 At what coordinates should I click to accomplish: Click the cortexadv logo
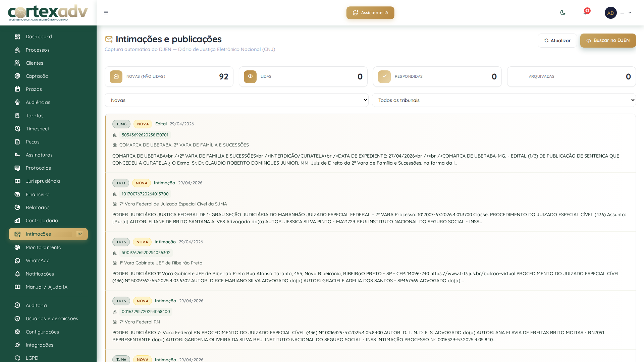(x=48, y=13)
